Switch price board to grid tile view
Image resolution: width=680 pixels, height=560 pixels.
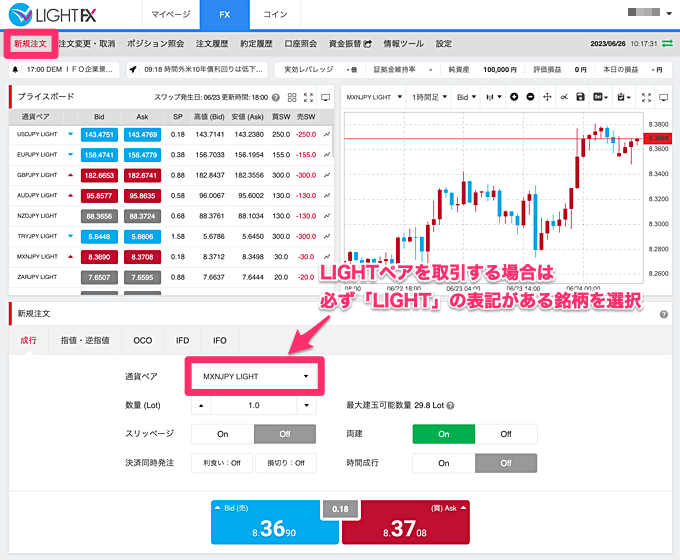click(292, 97)
